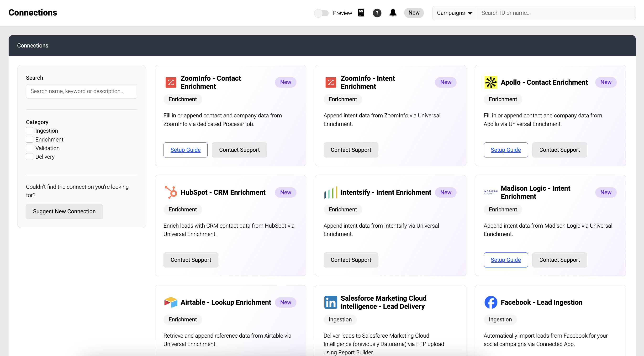
Task: Click New badge on Airtable card
Action: pyautogui.click(x=285, y=302)
